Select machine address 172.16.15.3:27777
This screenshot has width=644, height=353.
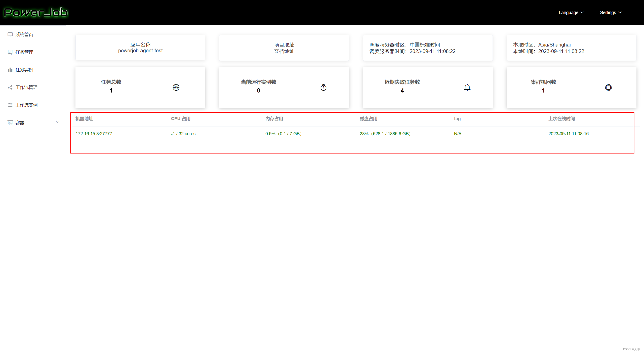(94, 134)
